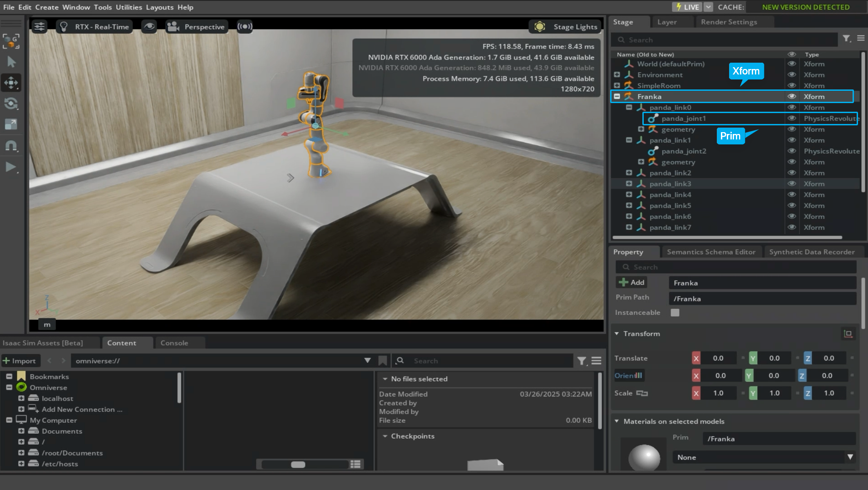Toggle the Snap magnet tool
This screenshot has width=868, height=490.
(x=11, y=146)
